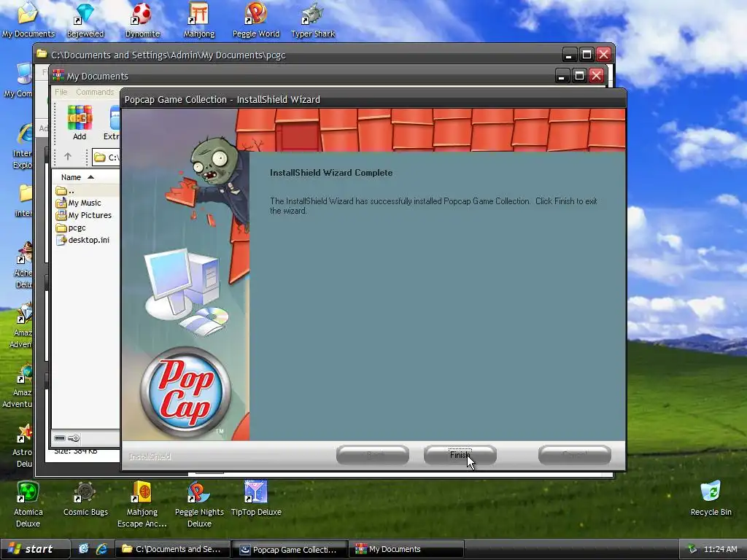Switch to My Documents WinRAR taskbar button
The width and height of the screenshot is (747, 560).
[x=406, y=549]
